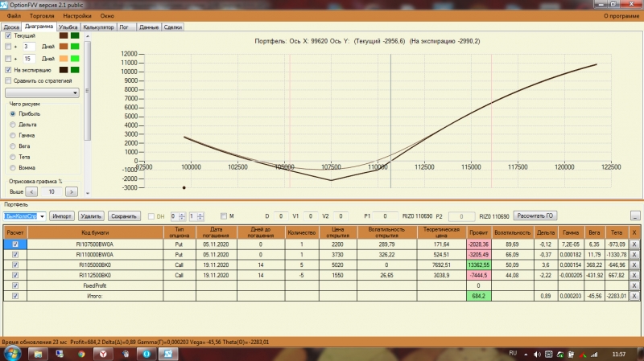Uncheck the RI107500BW0A row checkbox
This screenshot has height=361, width=644.
15,244
